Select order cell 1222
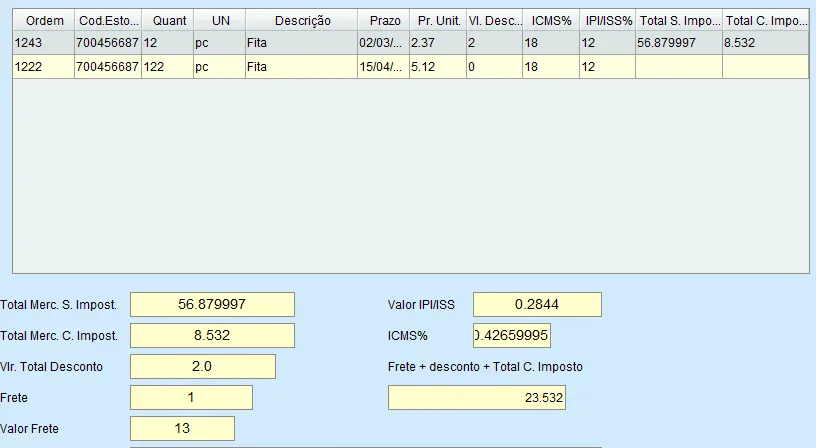Screen dimensions: 816x448 [x=44, y=67]
